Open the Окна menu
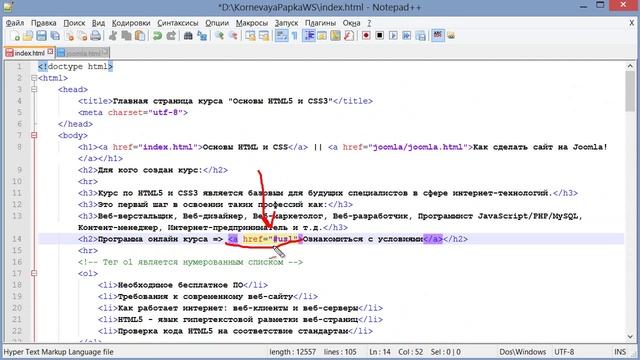Image resolution: width=640 pixels, height=360 pixels. (x=351, y=23)
